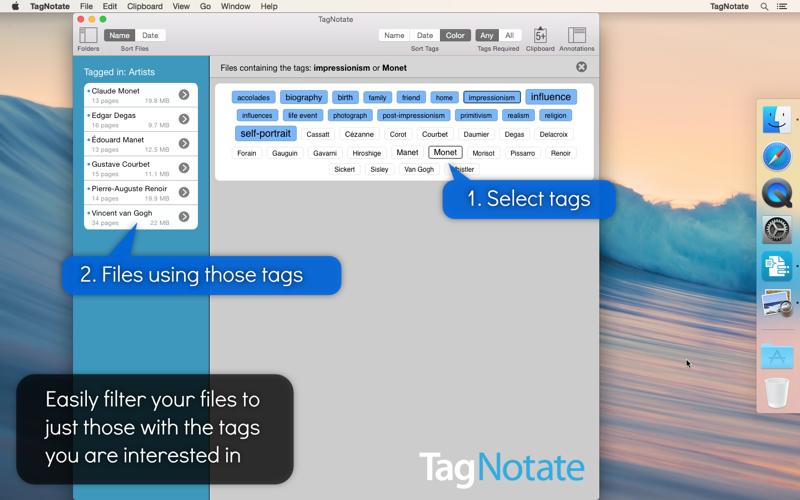This screenshot has width=800, height=500.
Task: Select the primitivism tag
Action: (x=476, y=115)
